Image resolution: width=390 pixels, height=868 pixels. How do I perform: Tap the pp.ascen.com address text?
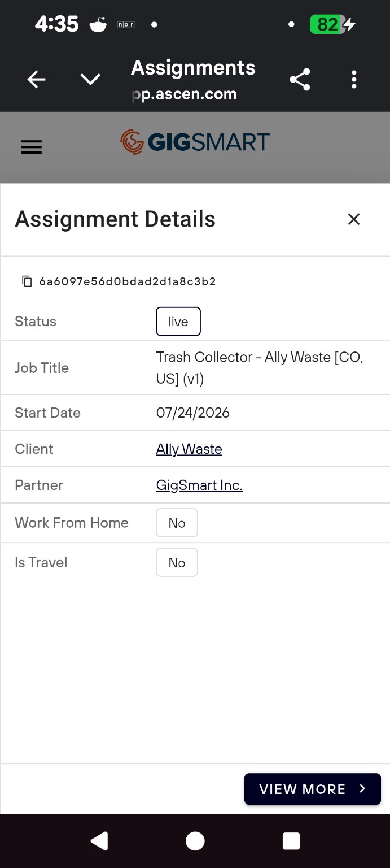tap(184, 94)
